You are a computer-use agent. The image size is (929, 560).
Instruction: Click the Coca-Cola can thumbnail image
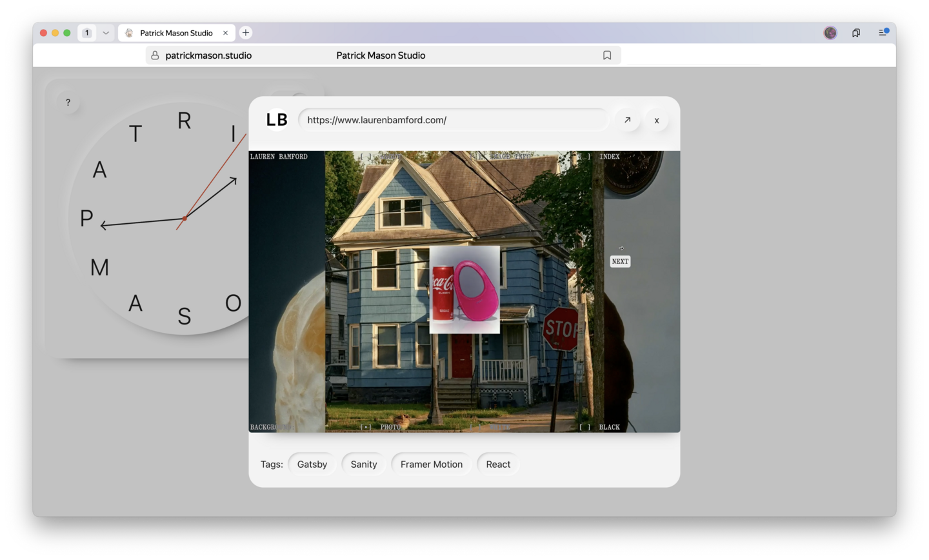(x=464, y=290)
